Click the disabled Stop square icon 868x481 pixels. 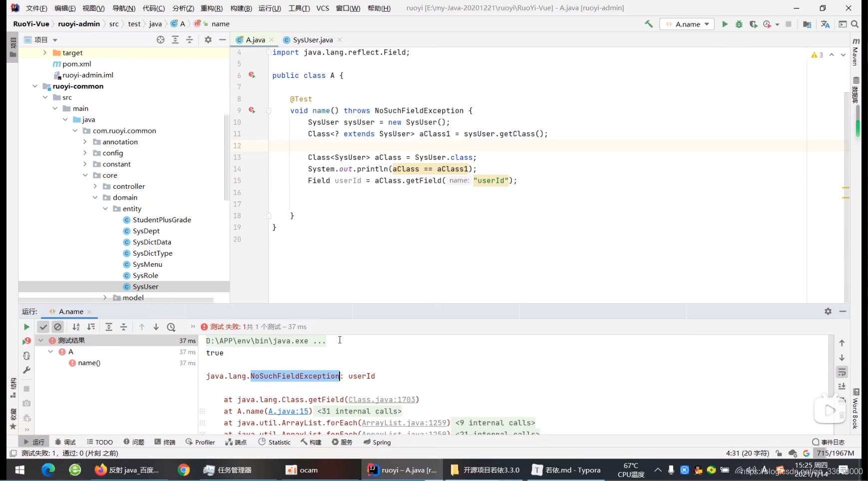pyautogui.click(x=789, y=24)
